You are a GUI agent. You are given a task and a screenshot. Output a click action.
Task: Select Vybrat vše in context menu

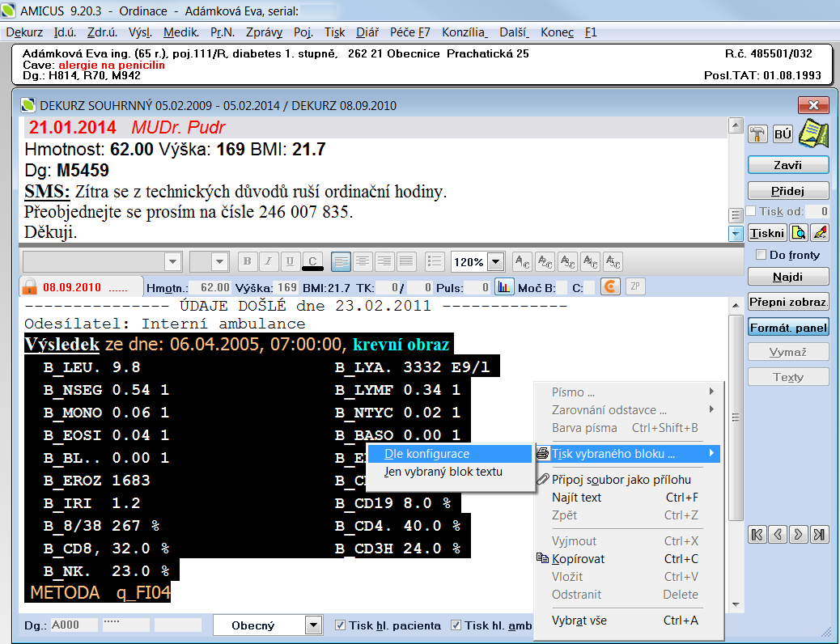coord(629,621)
